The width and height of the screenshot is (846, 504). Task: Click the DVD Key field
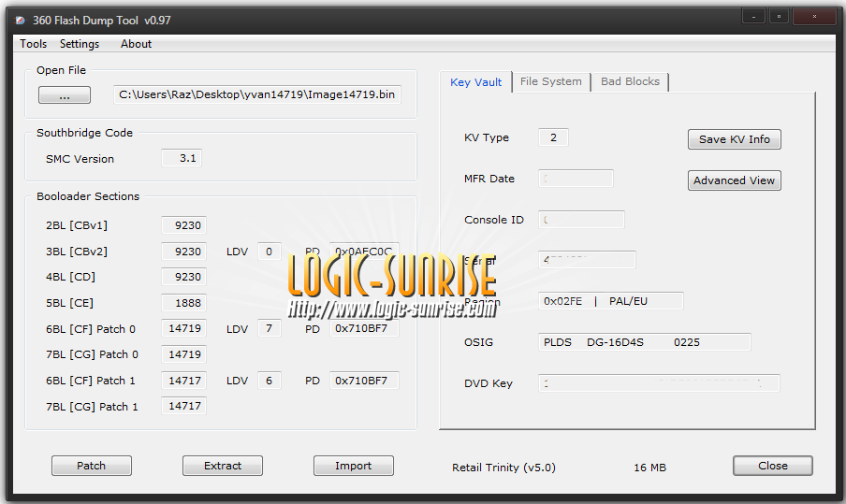tap(658, 383)
